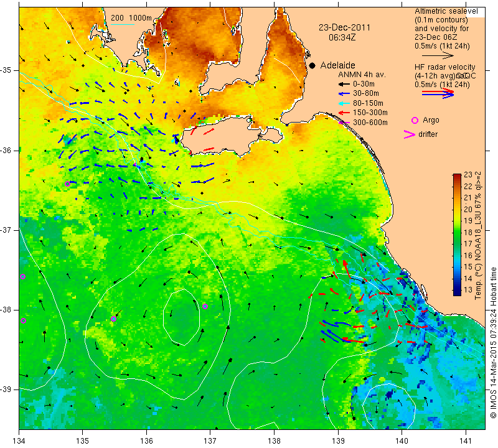Click the Argo legend circle symbol
This screenshot has height=448, width=498.
(415, 120)
